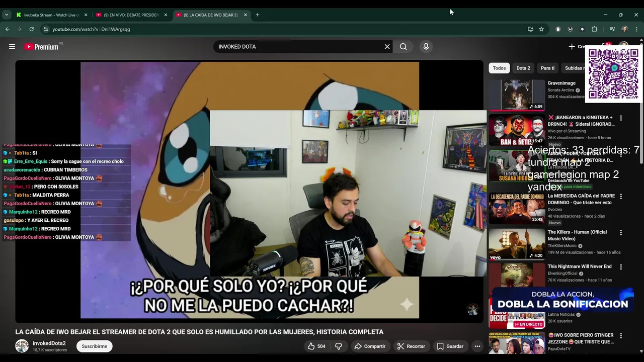Screen dimensions: 644x362
Task: Open a new browser tab
Action: coord(258,15)
